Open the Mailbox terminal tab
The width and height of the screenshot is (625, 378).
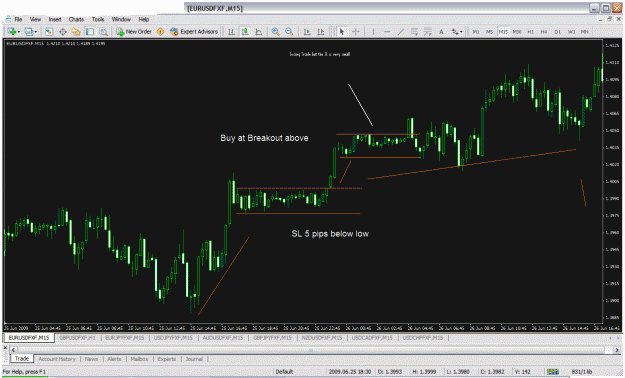pyautogui.click(x=139, y=359)
